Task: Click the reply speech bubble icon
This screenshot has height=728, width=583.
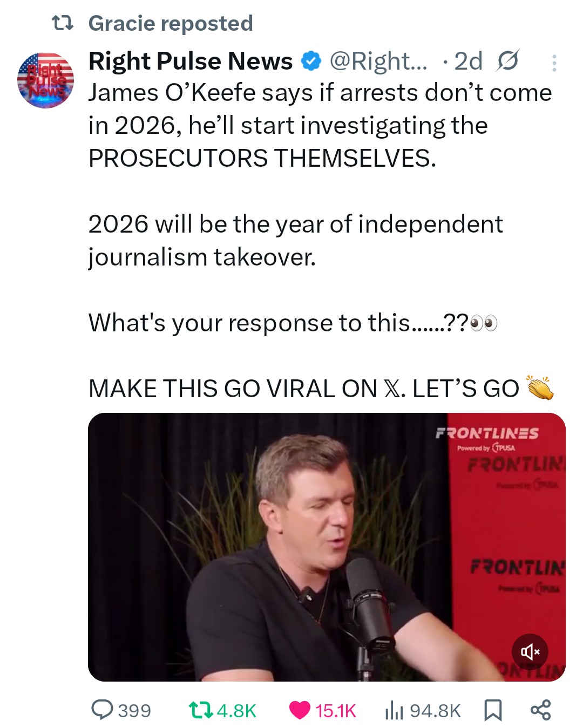Action: 102,710
